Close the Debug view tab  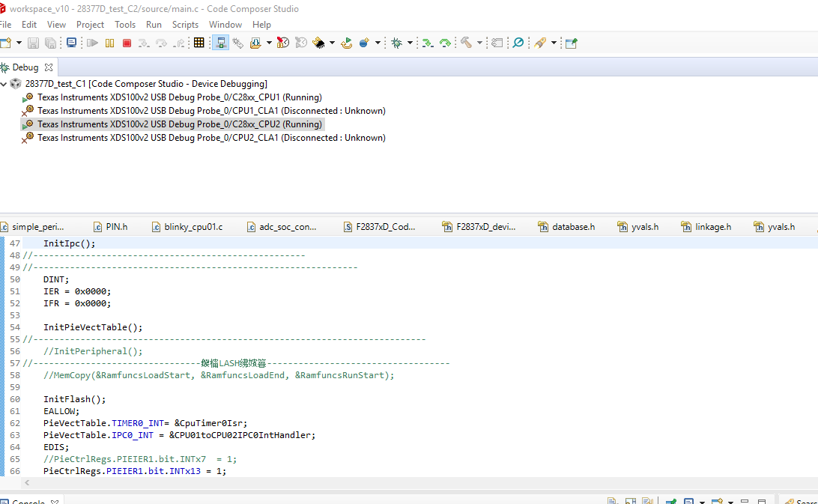(49, 67)
